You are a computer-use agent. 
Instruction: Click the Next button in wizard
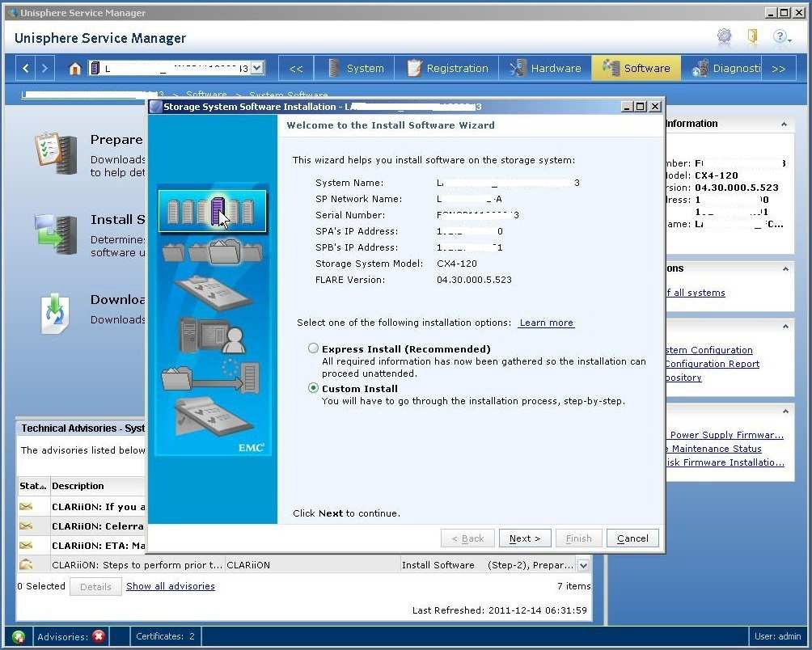[525, 538]
